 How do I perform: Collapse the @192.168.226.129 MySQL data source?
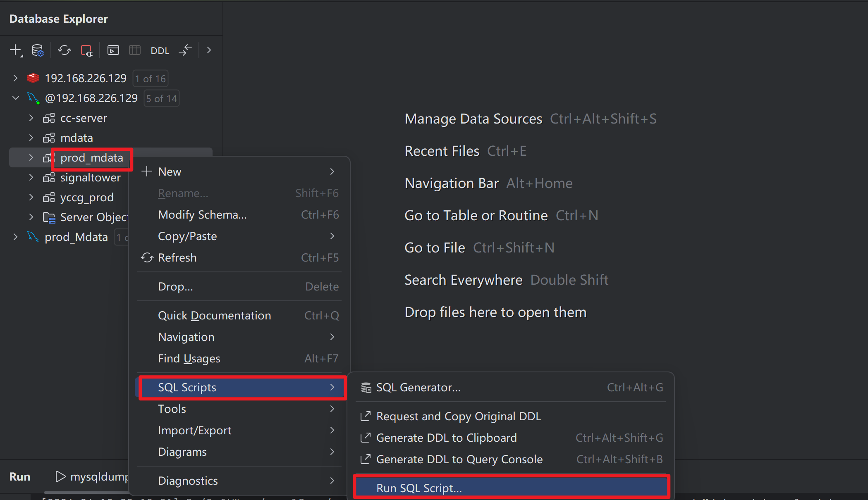pos(15,98)
